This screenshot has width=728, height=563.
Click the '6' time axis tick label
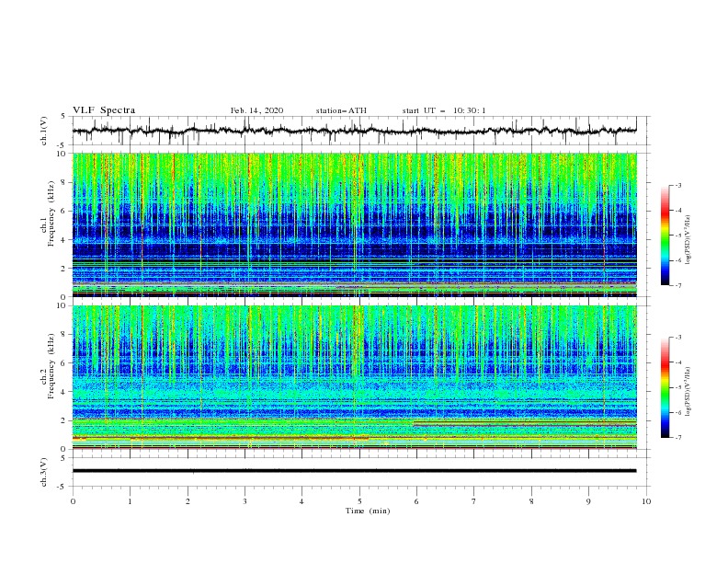tap(416, 501)
